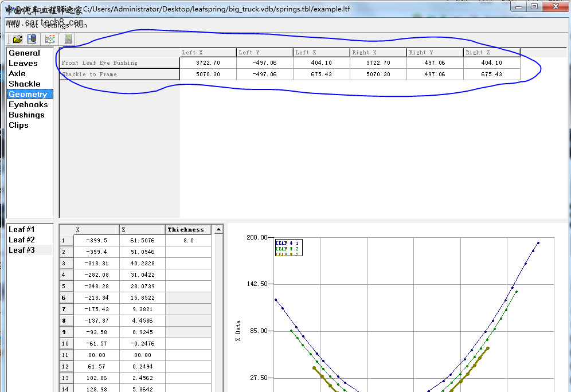Image resolution: width=571 pixels, height=392 pixels.
Task: Select the Z cell showing 61.5076
Action: pos(142,240)
